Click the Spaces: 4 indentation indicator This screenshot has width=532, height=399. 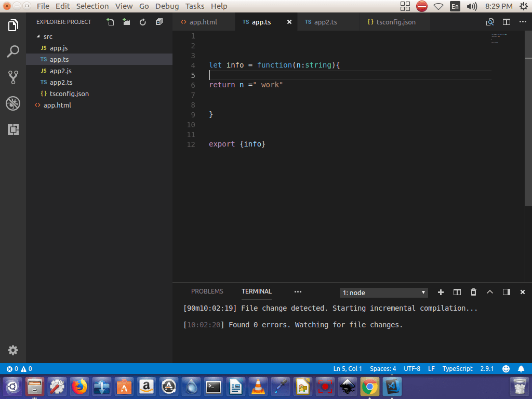pyautogui.click(x=383, y=368)
